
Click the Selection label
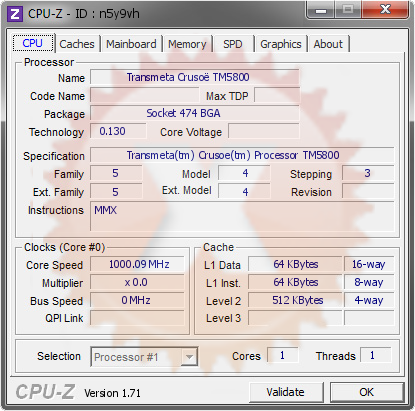pyautogui.click(x=59, y=356)
